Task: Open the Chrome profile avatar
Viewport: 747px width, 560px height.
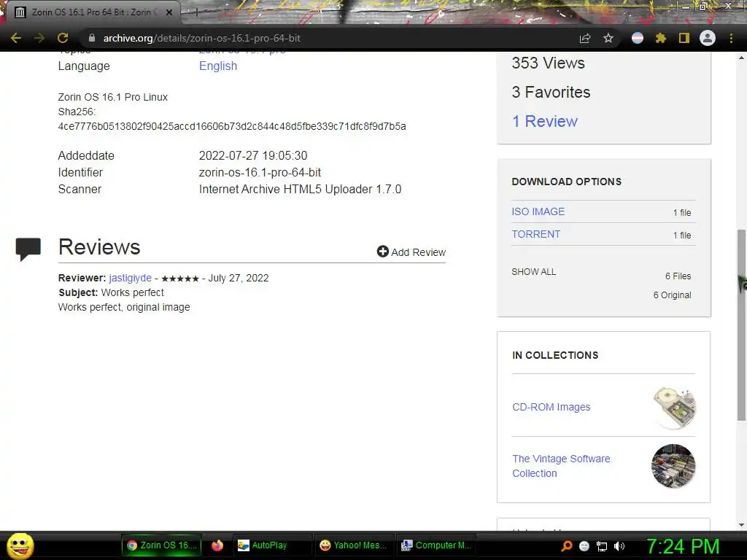Action: (708, 38)
